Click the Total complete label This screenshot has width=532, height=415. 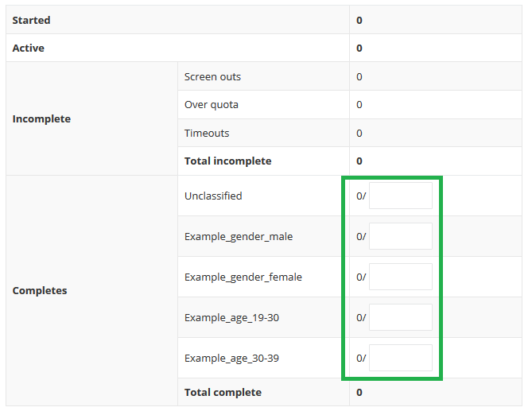point(223,393)
